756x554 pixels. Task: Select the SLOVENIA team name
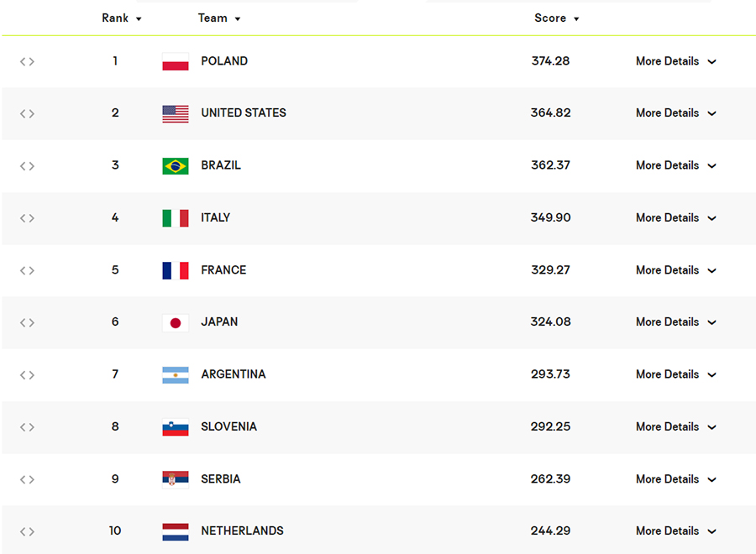[229, 426]
